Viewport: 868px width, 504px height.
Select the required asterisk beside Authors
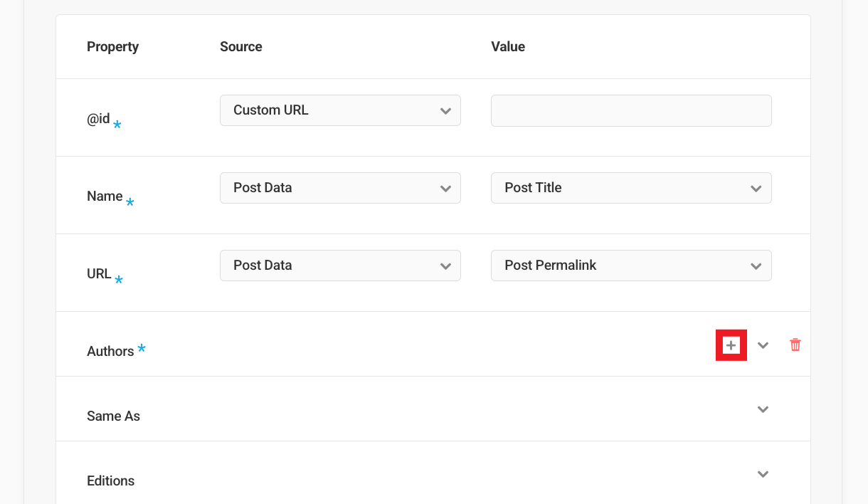(142, 349)
